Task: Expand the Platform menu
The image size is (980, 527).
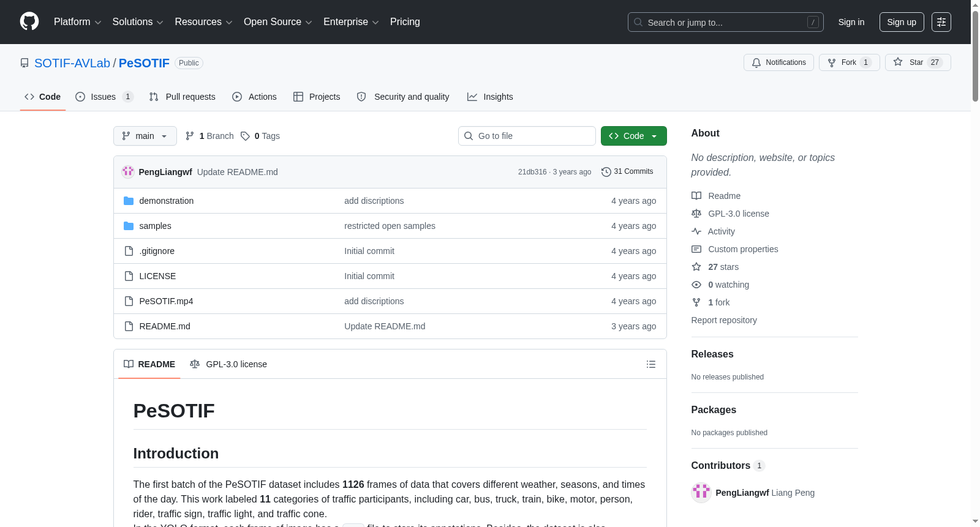Action: 77,22
